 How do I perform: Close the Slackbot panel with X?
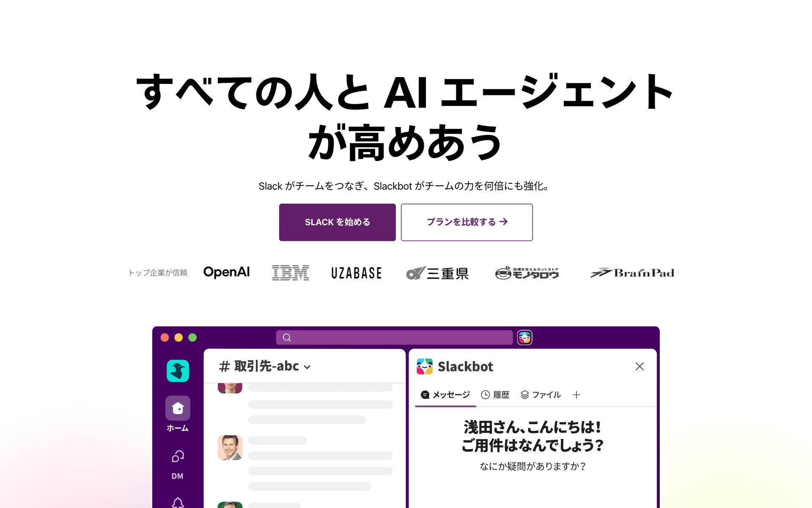(639, 366)
